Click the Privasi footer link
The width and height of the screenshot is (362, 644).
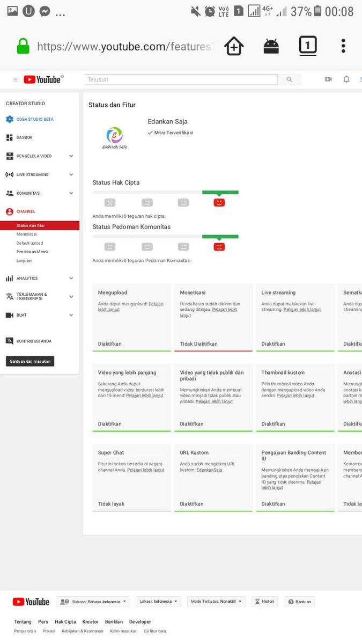coord(49,631)
